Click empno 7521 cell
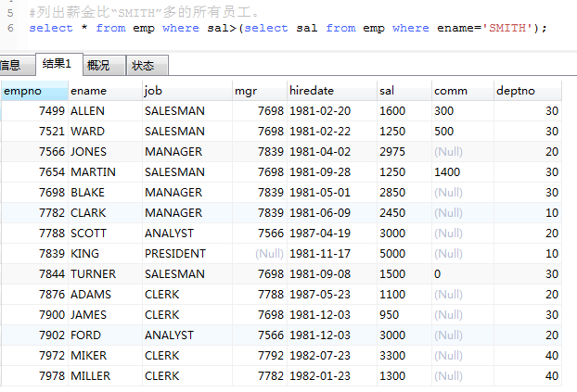The image size is (577, 392). click(x=34, y=132)
